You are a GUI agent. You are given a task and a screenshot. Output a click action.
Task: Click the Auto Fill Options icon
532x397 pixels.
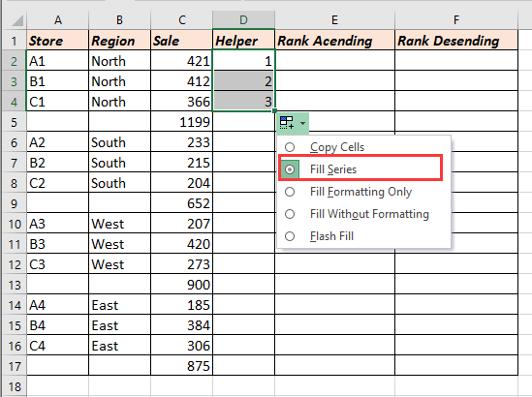(x=287, y=122)
